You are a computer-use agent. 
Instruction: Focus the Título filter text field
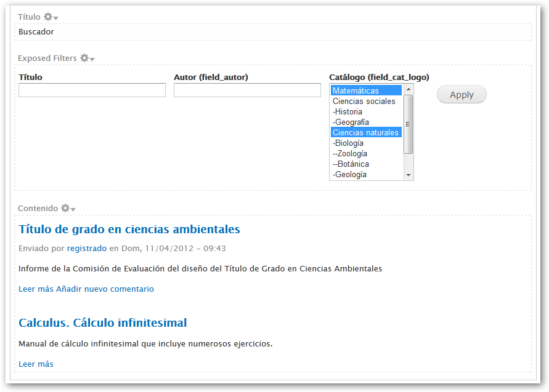tap(92, 90)
